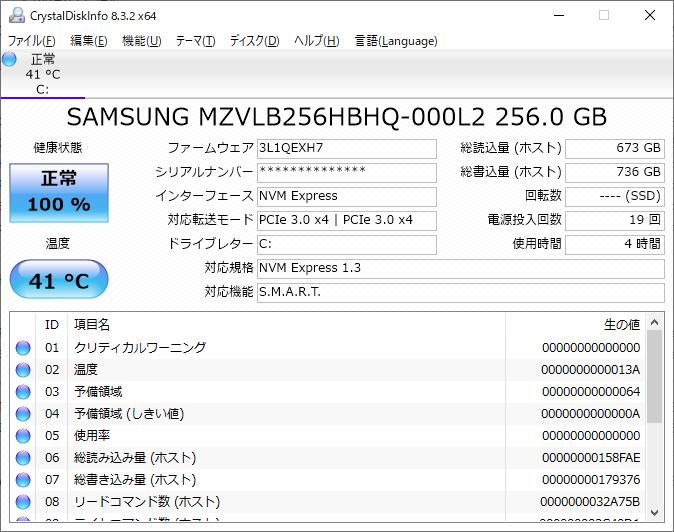Click the 電源投入回数 value 19 回

pyautogui.click(x=615, y=221)
